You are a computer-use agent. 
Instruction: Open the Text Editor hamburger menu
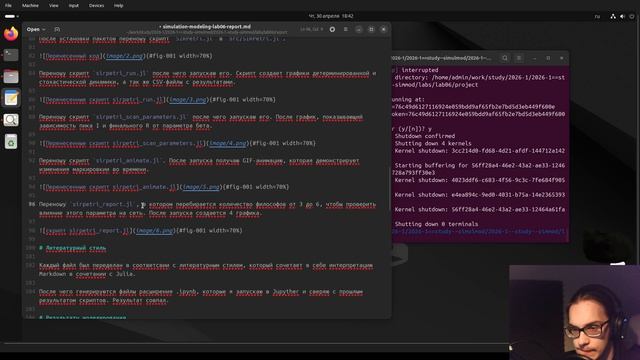345,29
